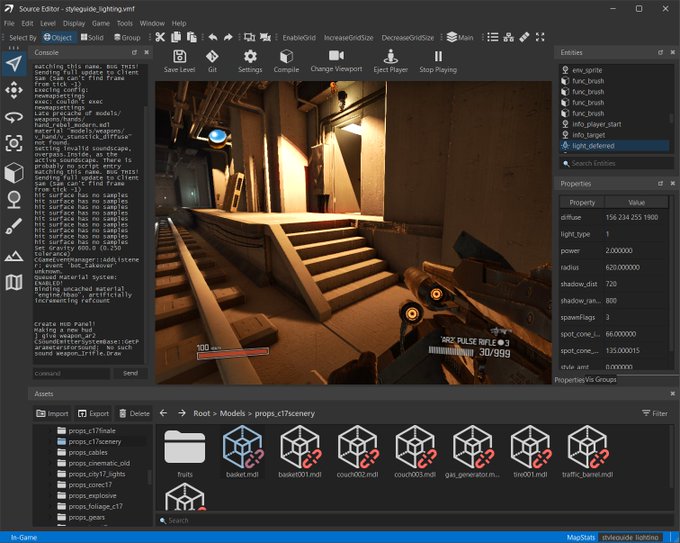Click the Paste clipboard icon

click(191, 37)
